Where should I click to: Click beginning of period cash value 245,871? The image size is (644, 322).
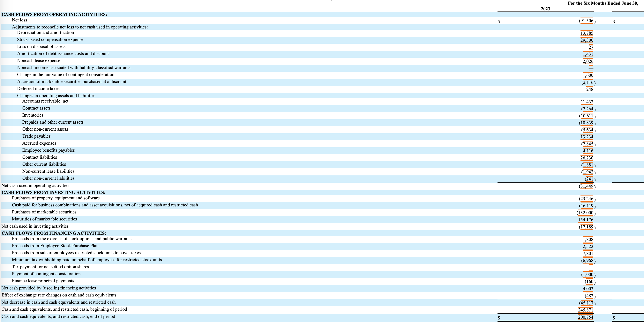pyautogui.click(x=586, y=310)
